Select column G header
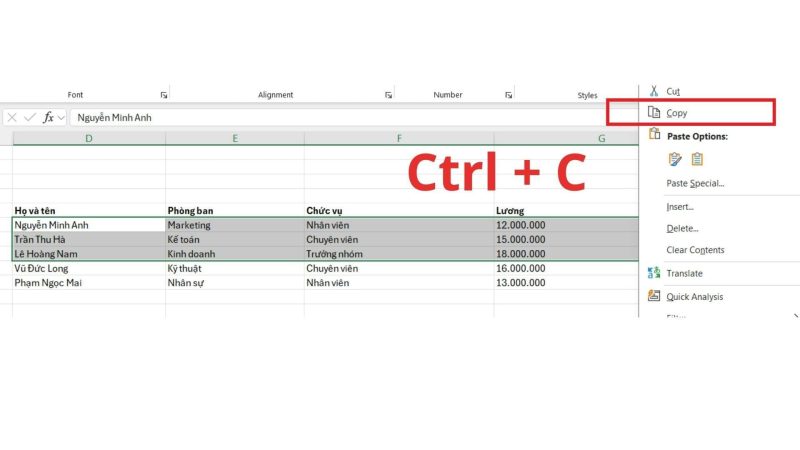The width and height of the screenshot is (800, 450). (x=566, y=138)
